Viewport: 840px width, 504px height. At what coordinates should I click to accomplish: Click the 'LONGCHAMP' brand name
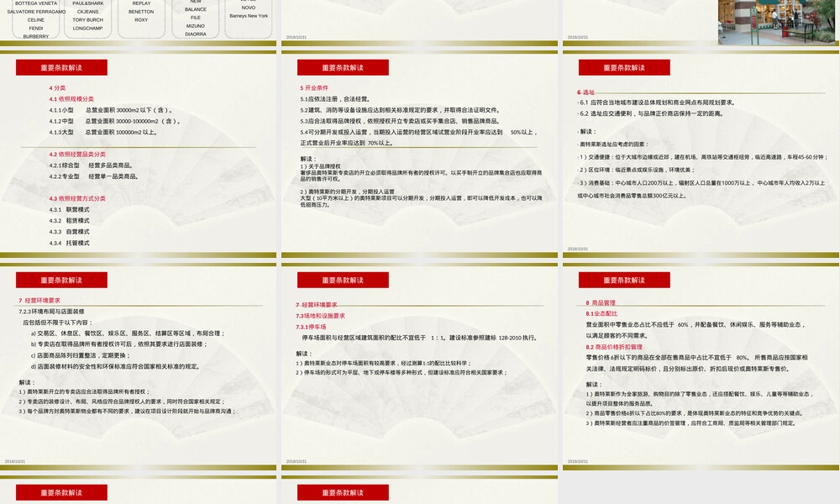88,29
